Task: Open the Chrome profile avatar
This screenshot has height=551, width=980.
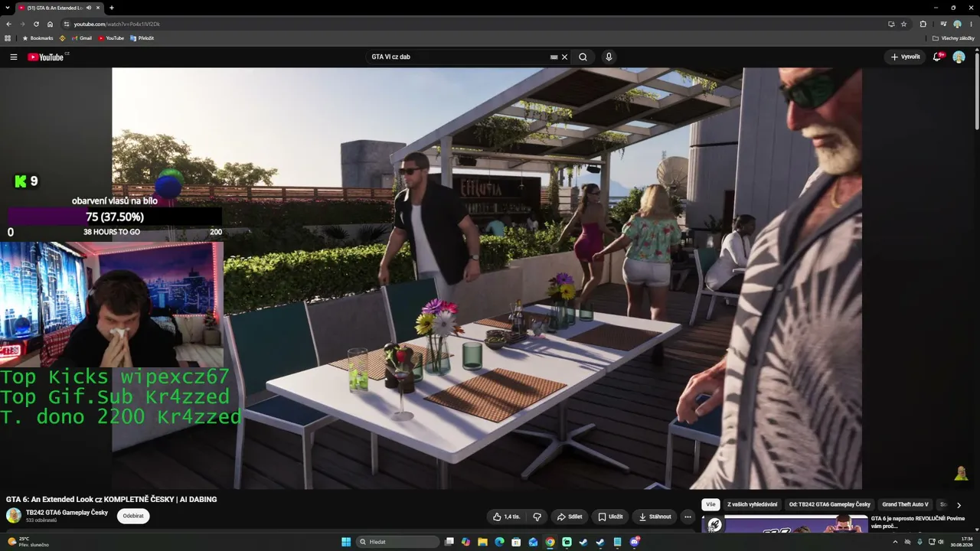Action: (x=957, y=24)
